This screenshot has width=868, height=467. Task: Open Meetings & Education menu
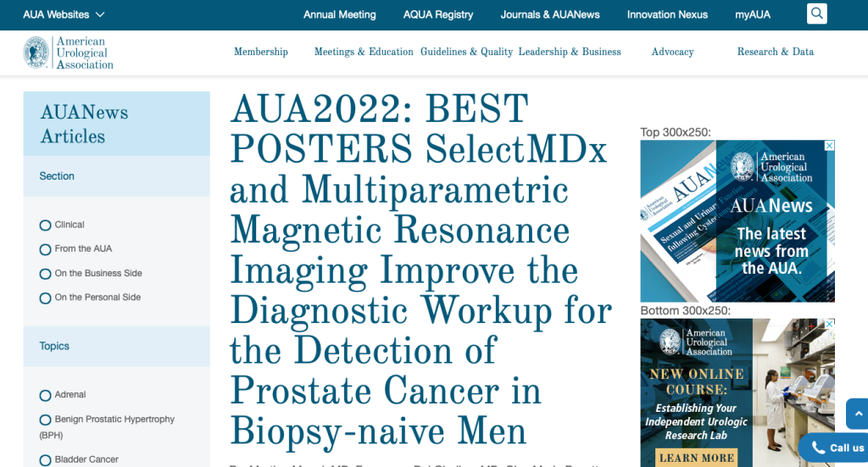click(x=364, y=52)
